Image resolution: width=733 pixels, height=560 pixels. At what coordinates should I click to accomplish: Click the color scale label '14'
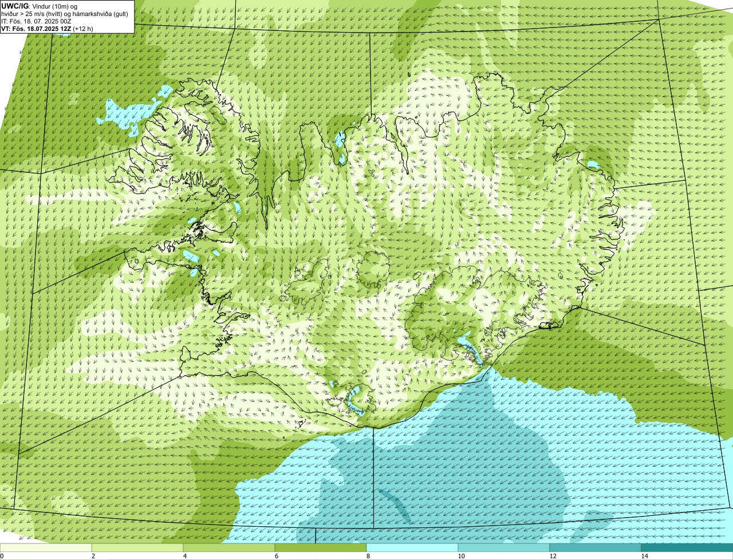coord(645,556)
